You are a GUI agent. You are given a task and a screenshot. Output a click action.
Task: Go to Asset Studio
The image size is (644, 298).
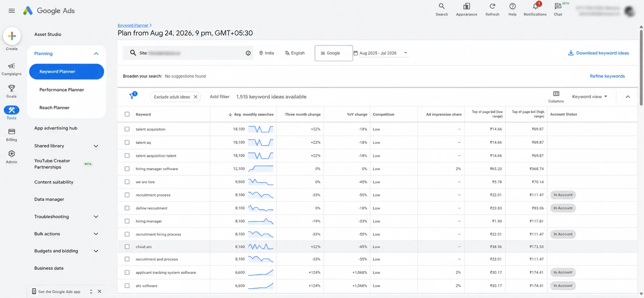48,34
